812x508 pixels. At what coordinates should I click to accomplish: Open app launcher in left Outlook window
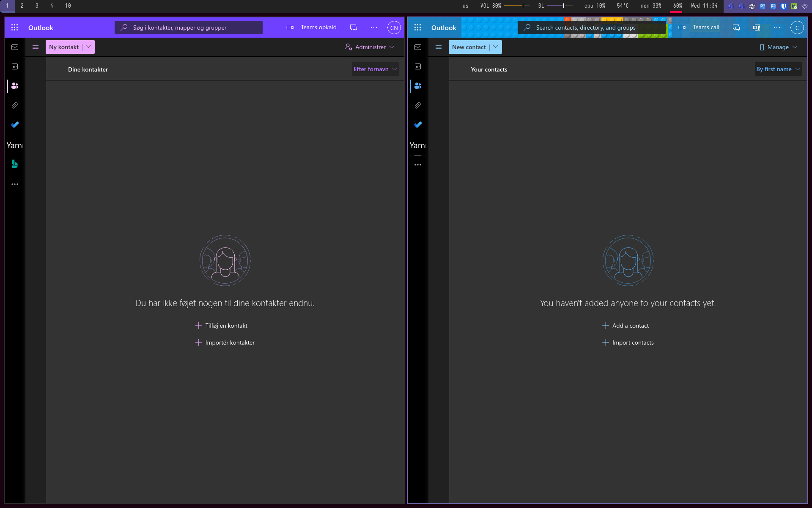point(14,28)
